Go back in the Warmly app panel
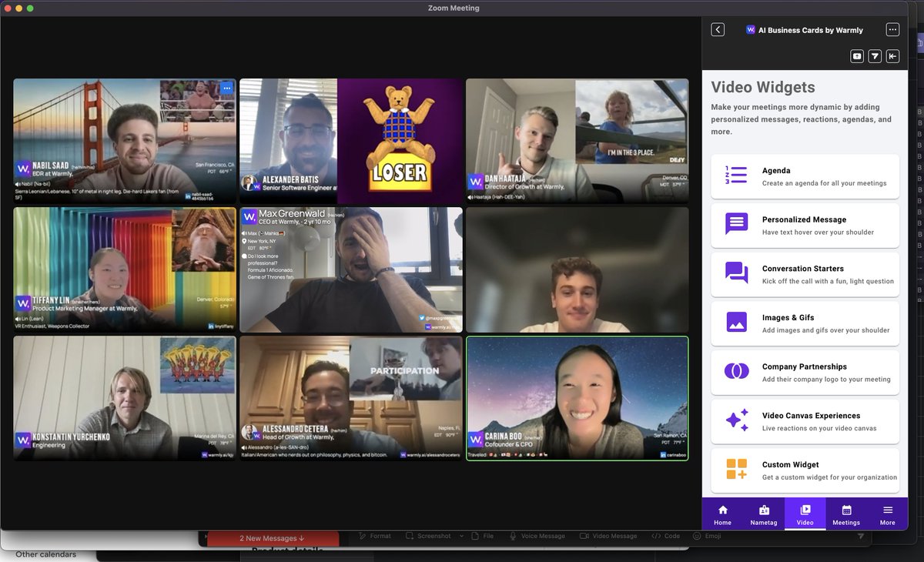 pyautogui.click(x=718, y=30)
